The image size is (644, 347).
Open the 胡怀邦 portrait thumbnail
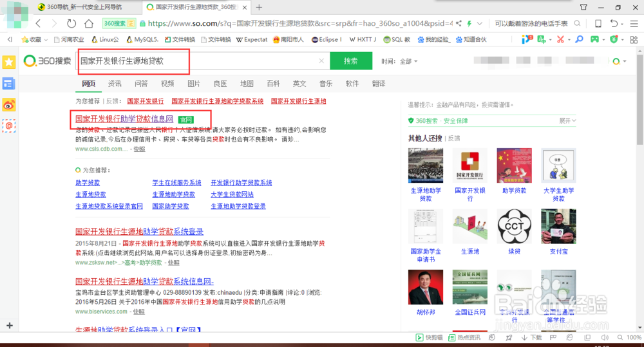click(426, 287)
